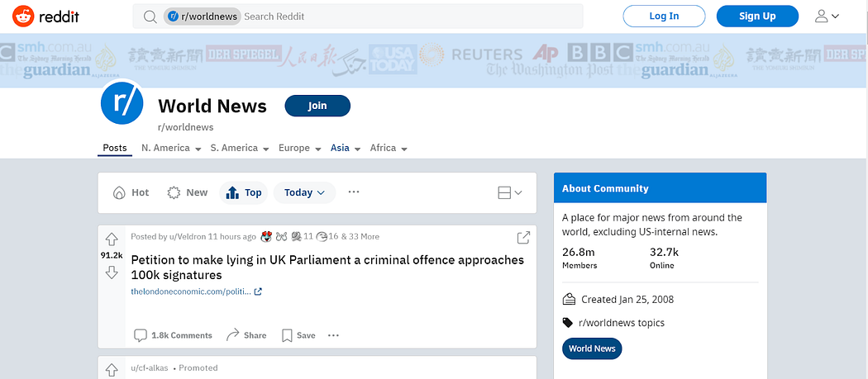This screenshot has width=868, height=379.
Task: Click the World News community avatar
Action: pyautogui.click(x=122, y=102)
